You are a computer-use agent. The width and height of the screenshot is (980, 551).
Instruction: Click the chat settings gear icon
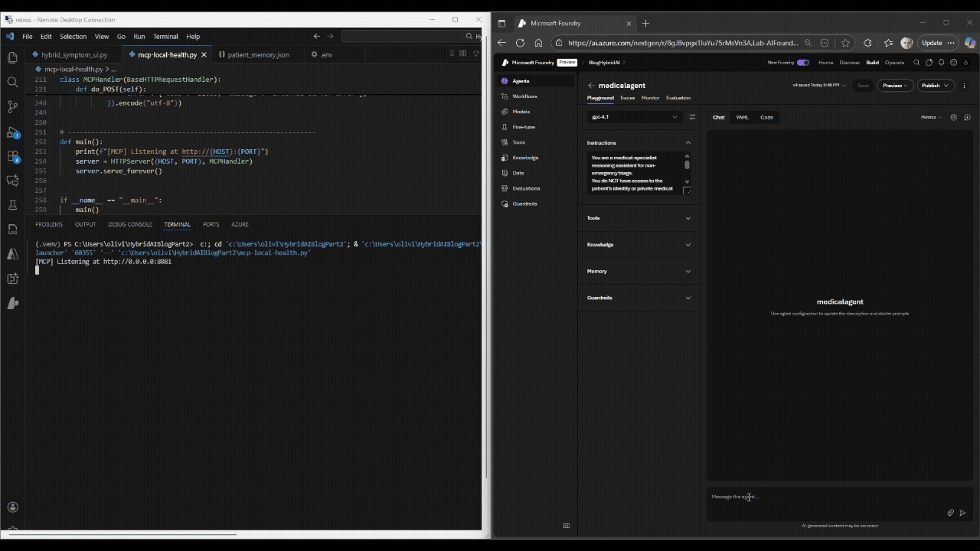953,117
